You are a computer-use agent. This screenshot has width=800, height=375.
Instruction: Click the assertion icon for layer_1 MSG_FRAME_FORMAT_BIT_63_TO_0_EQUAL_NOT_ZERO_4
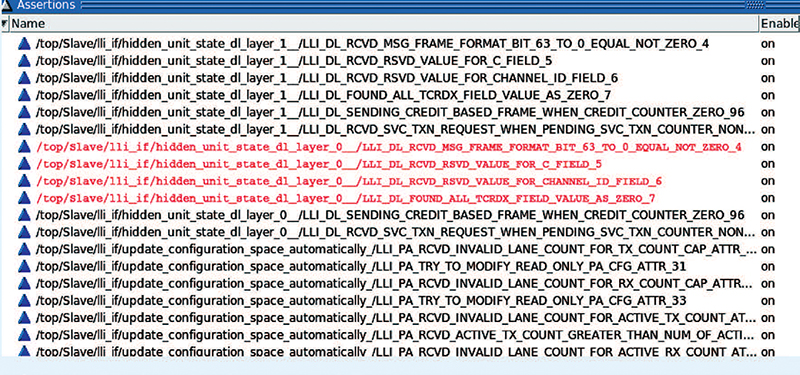pyautogui.click(x=23, y=44)
